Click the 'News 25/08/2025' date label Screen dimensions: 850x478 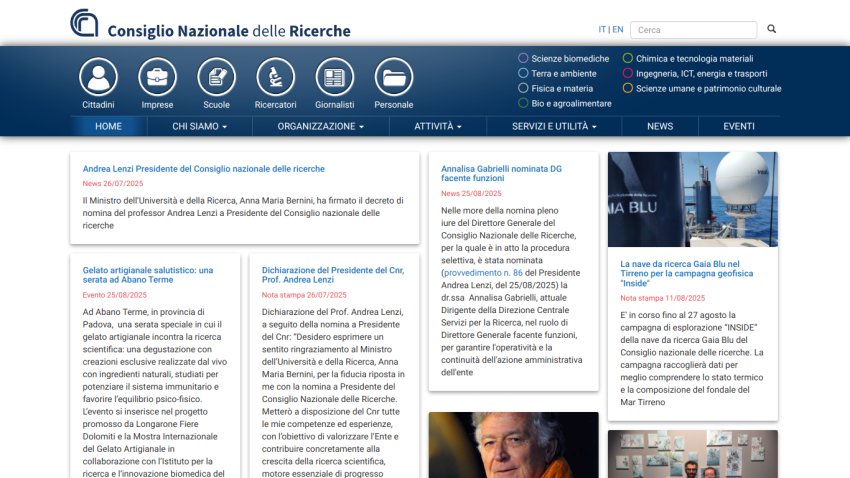471,193
